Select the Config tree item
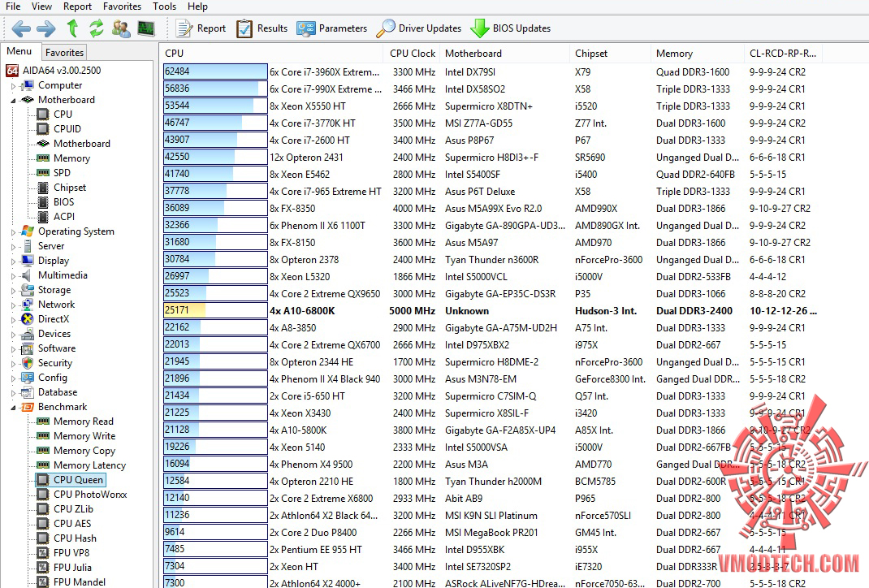Viewport: 869px width, 588px height. point(53,378)
